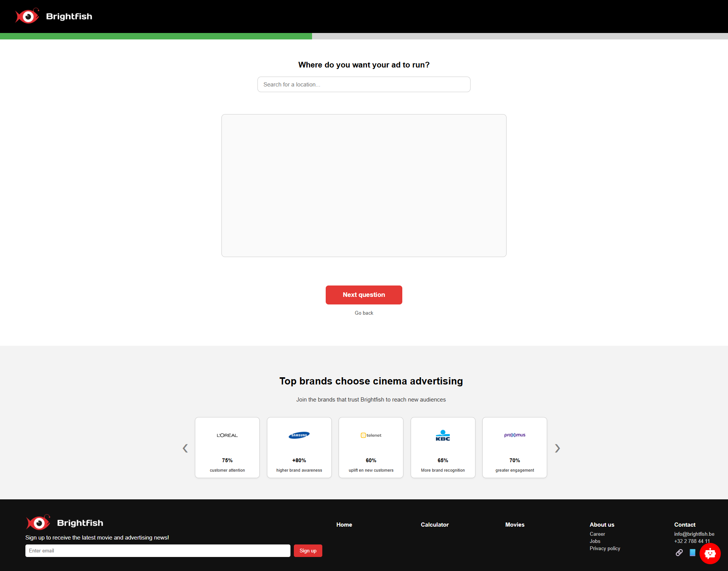Click the green survey progress bar

156,36
